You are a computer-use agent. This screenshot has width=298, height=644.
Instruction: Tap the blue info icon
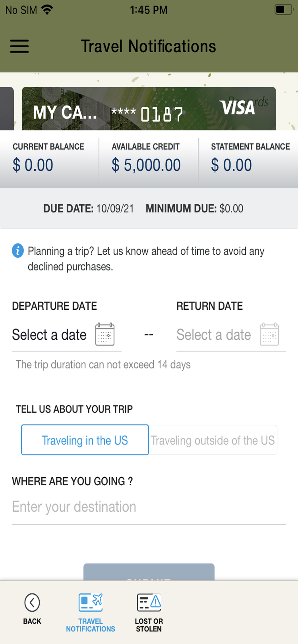click(18, 251)
